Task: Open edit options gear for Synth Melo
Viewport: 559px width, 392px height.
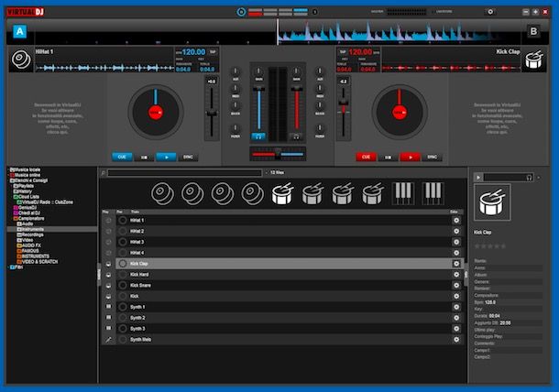Action: 456,340
